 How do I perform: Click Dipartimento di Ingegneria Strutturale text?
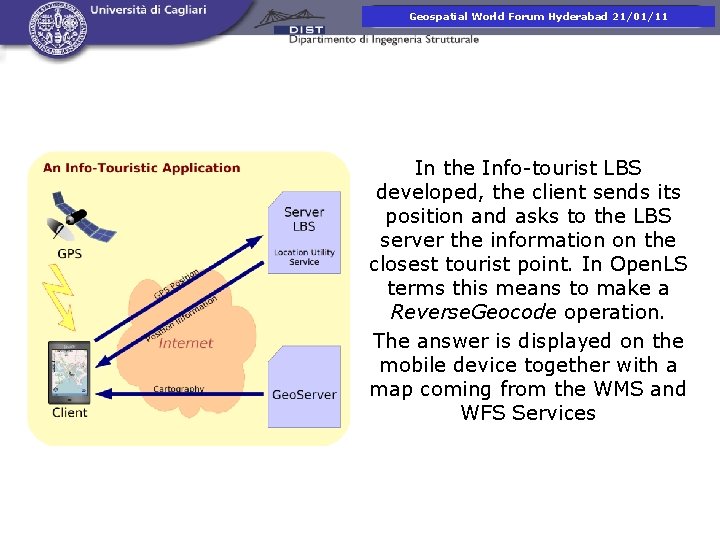coord(384,39)
